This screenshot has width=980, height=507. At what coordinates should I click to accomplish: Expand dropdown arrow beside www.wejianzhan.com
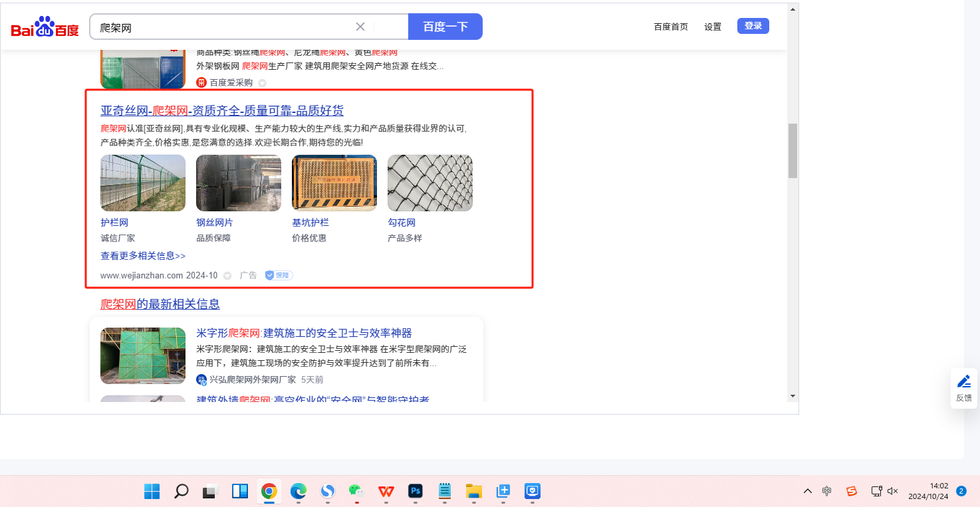tap(227, 276)
